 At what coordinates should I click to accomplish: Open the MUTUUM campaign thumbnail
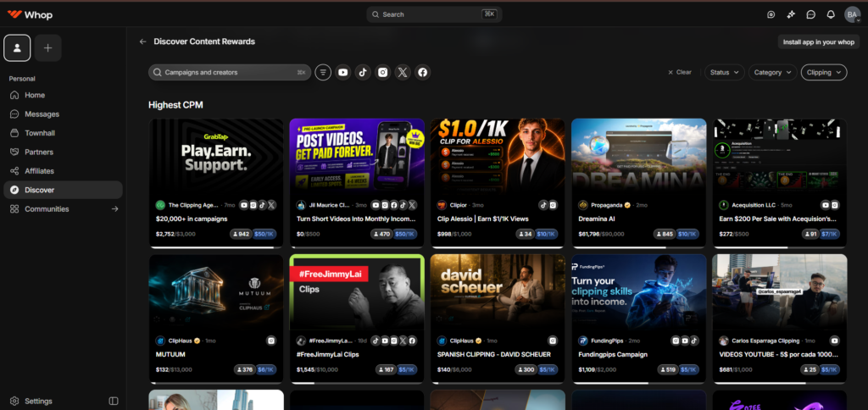tap(216, 292)
